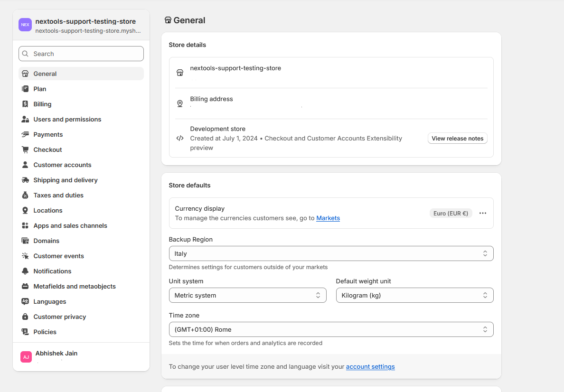This screenshot has width=564, height=392.
Task: Click the Locations pin icon in sidebar
Action: pyautogui.click(x=25, y=210)
